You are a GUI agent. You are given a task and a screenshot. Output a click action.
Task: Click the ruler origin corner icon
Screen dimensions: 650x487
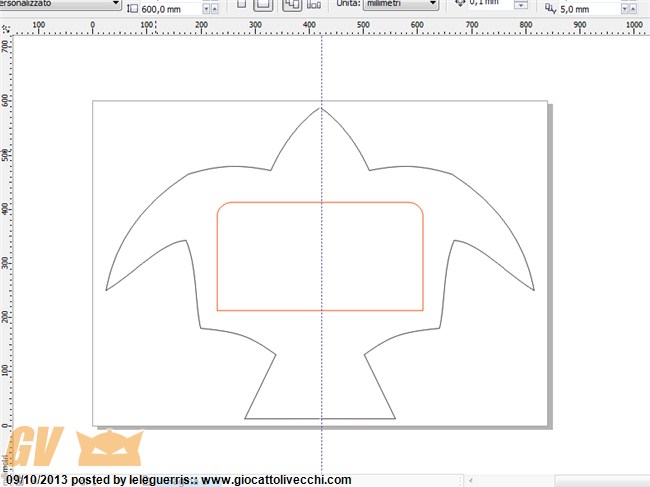tap(6, 24)
